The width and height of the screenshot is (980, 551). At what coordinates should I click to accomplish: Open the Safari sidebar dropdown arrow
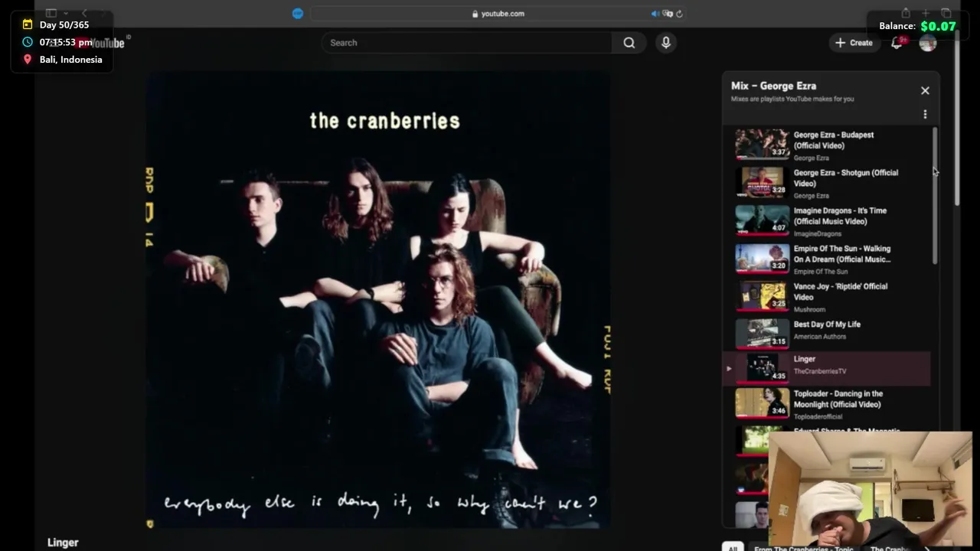pyautogui.click(x=66, y=13)
